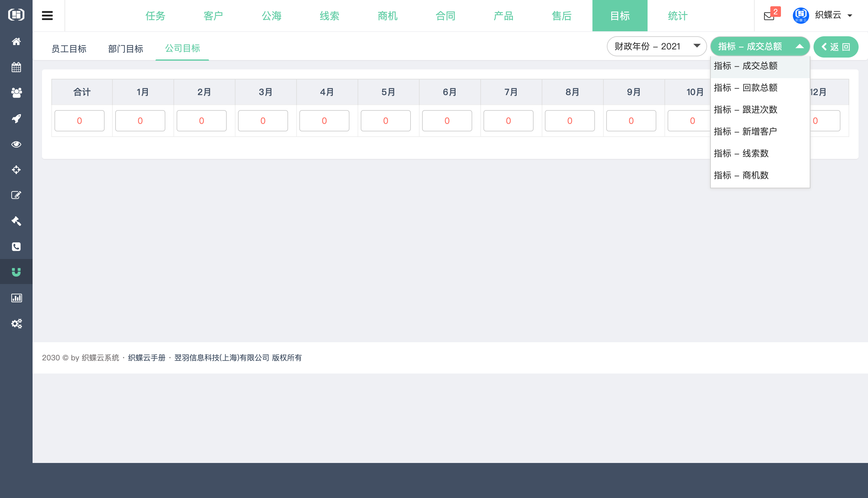
Task: Open the gavel icon in the sidebar
Action: click(16, 221)
